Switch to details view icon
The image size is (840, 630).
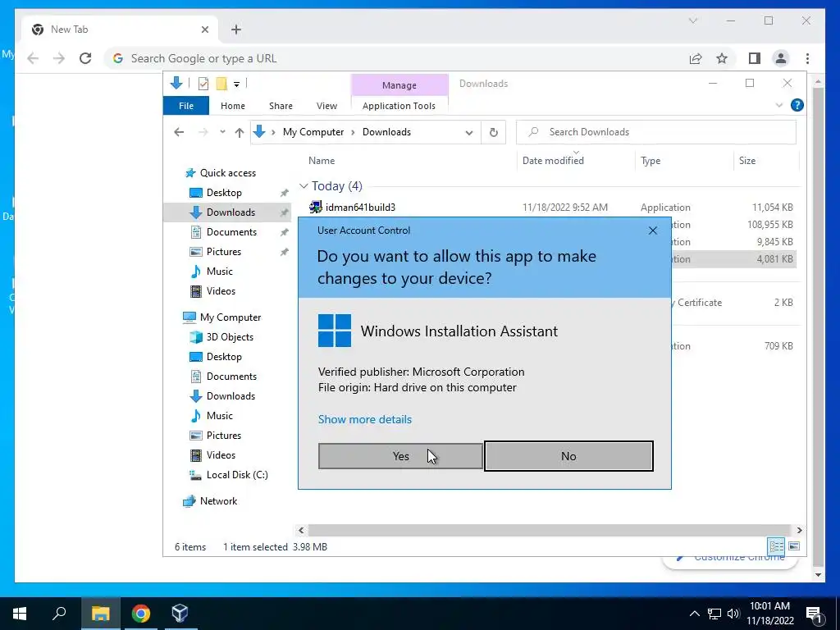coord(776,546)
